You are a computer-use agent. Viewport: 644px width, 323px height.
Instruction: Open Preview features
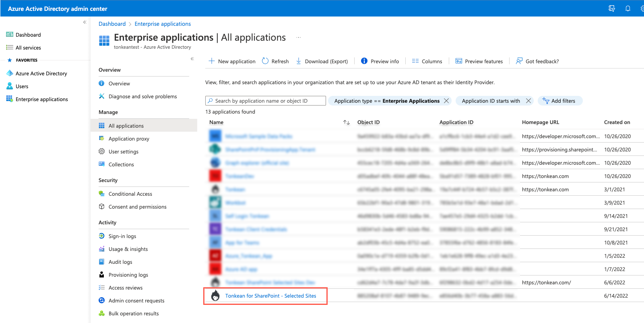479,61
